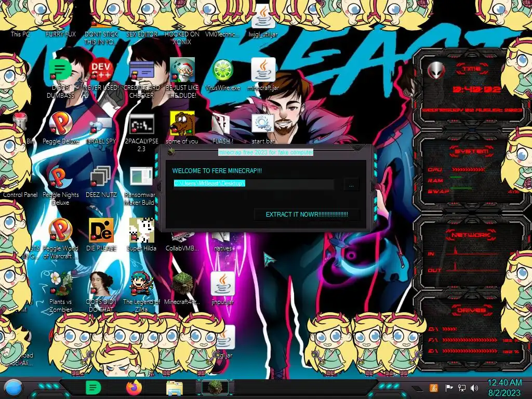Open the Control Panel desktop label
The height and width of the screenshot is (399, 532).
coord(20,195)
